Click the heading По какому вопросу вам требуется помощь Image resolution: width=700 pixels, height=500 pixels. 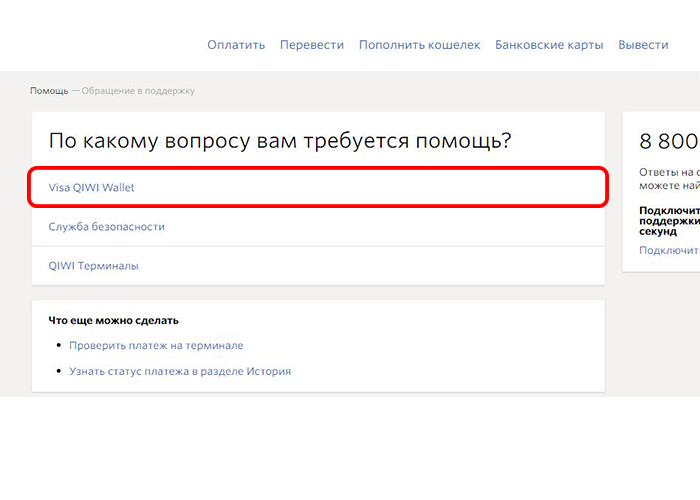pos(280,141)
